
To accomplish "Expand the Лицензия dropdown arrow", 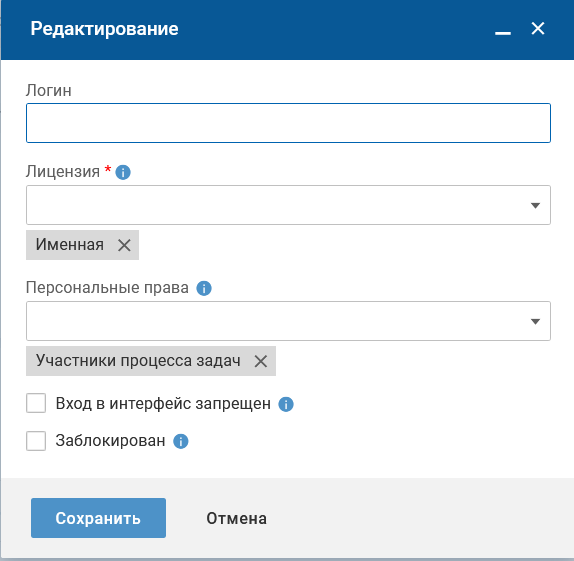I will 535,205.
